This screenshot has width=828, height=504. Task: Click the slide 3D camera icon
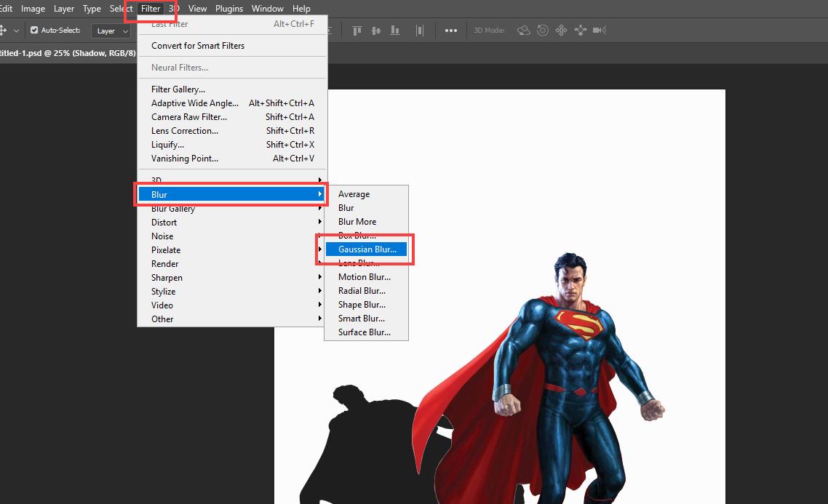[581, 31]
